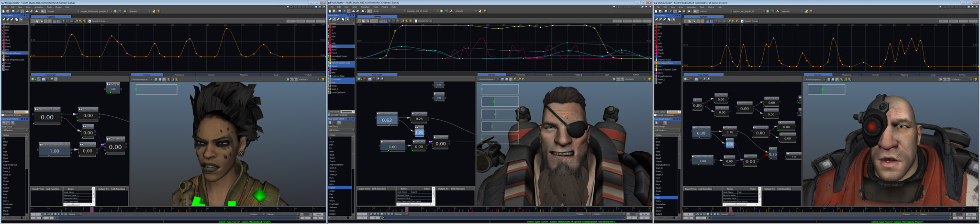The image size is (980, 224).
Task: Click the green add-node icon in Hyde's Face Graph toolbar
Action: click(359, 79)
